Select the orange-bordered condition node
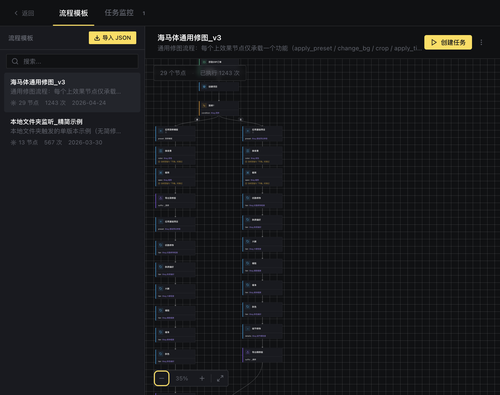This screenshot has height=395, width=500. click(x=219, y=109)
